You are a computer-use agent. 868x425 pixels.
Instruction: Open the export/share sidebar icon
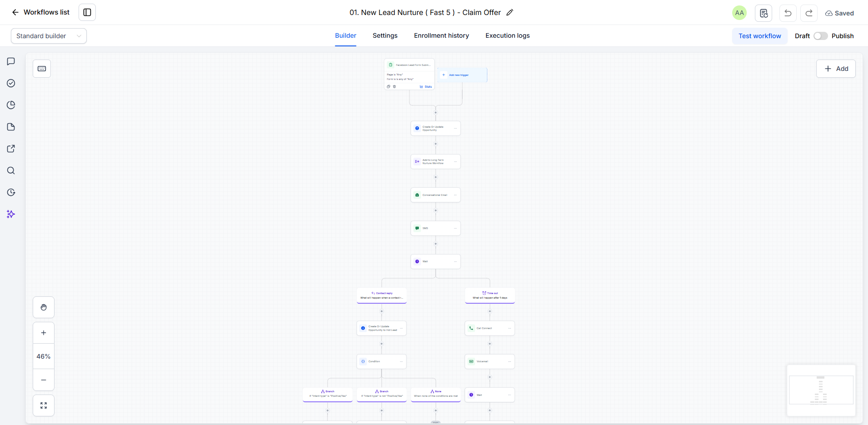pos(11,149)
